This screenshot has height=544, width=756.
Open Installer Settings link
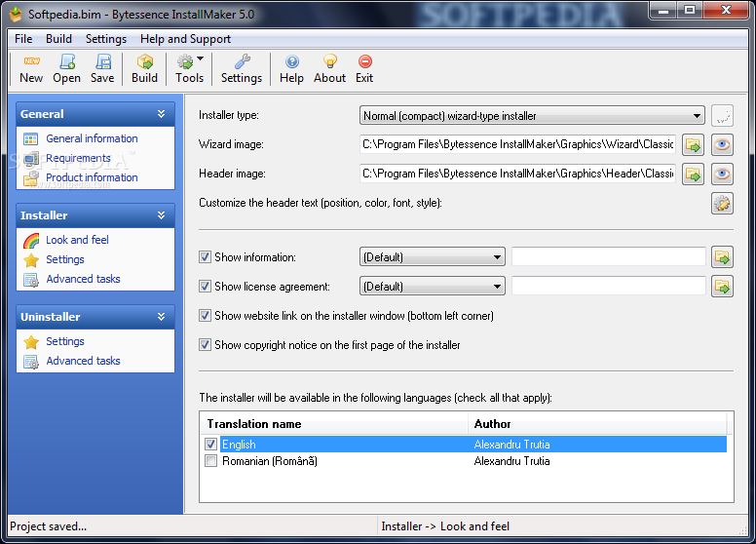pos(65,260)
